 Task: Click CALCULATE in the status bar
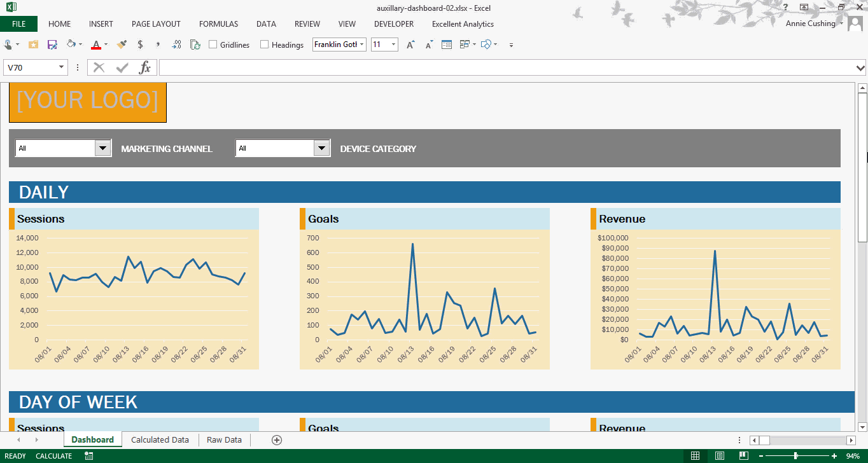(x=53, y=456)
